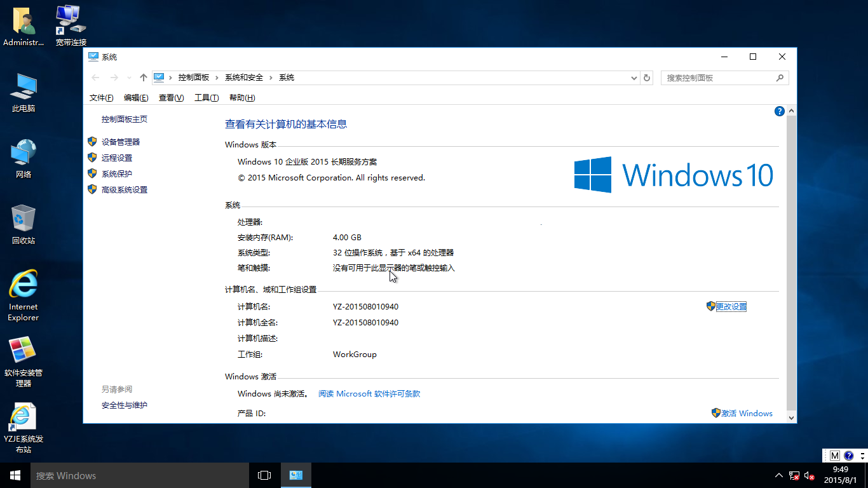Open 安全性与维护 link
Viewport: 868px width, 488px height.
point(125,405)
